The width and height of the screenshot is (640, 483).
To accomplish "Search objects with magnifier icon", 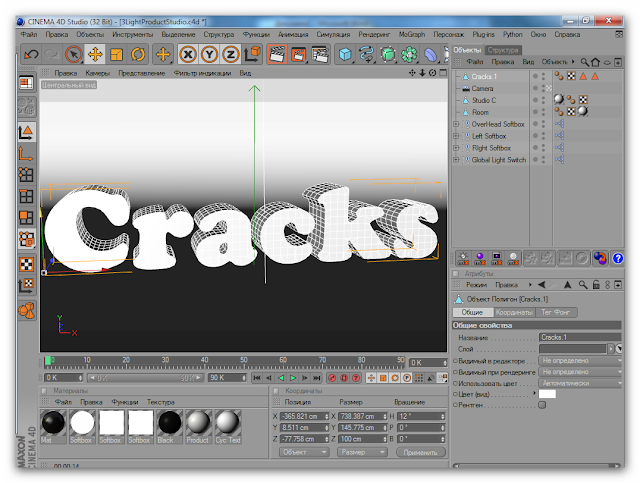I will click(x=584, y=62).
